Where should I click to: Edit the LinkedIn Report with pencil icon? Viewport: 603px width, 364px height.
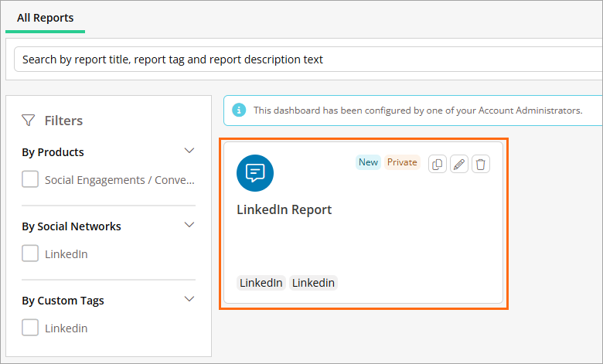458,164
